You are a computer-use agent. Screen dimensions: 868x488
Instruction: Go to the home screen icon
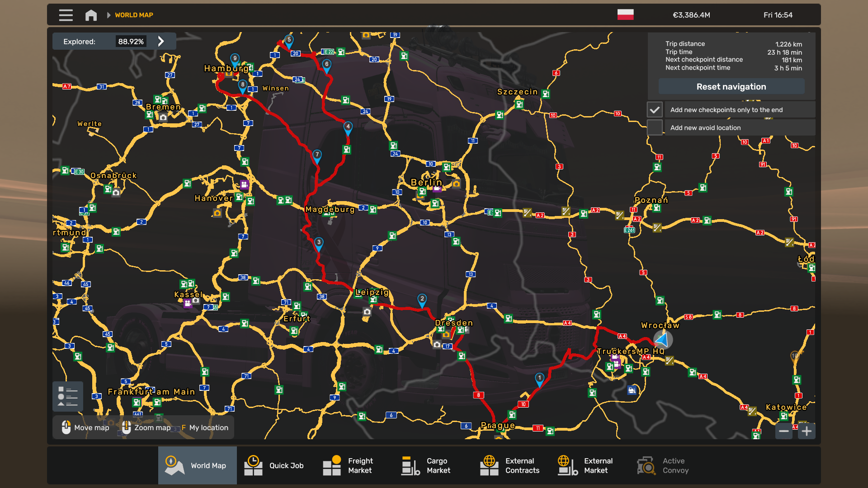(91, 15)
